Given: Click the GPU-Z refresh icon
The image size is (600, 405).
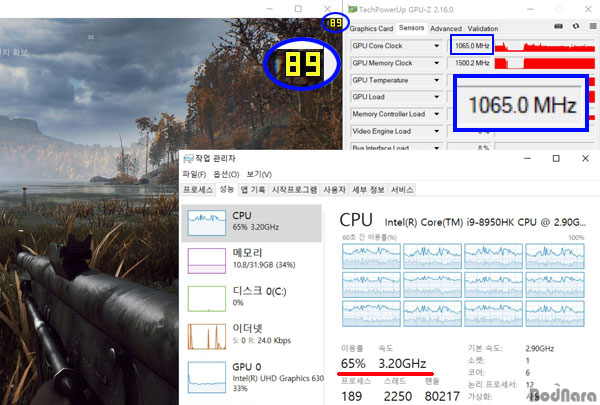Looking at the screenshot, I should pyautogui.click(x=576, y=26).
